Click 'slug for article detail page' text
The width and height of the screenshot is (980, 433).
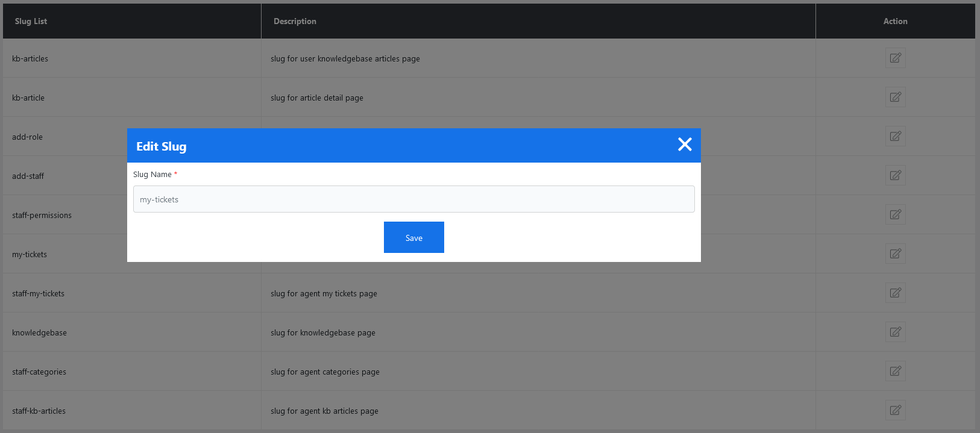(317, 98)
